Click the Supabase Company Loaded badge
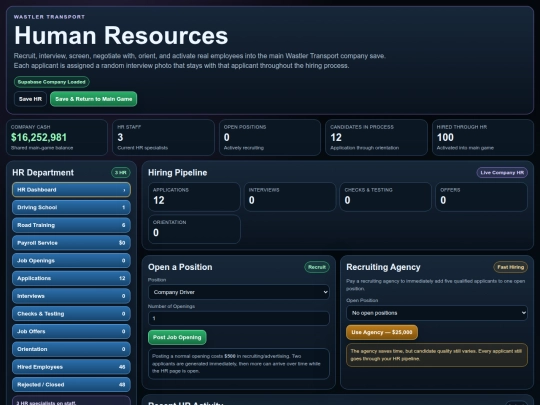The image size is (540, 405). [x=52, y=82]
